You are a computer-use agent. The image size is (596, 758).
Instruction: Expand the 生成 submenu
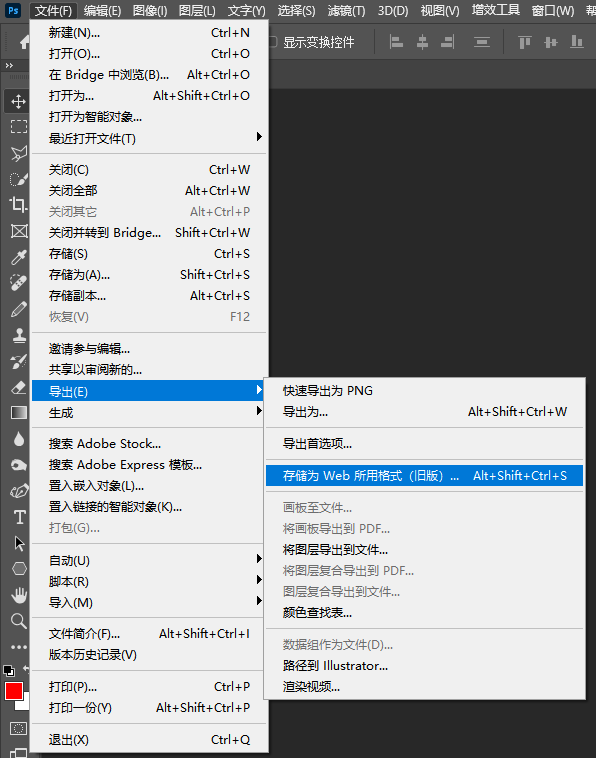click(x=148, y=412)
